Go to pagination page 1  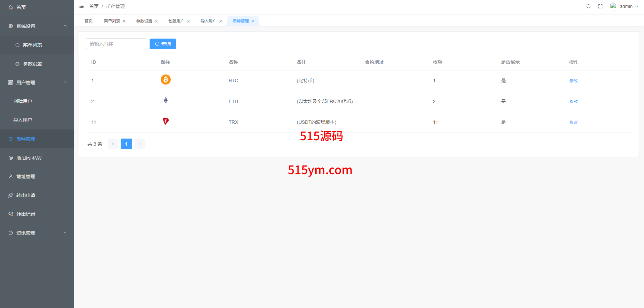coord(126,144)
